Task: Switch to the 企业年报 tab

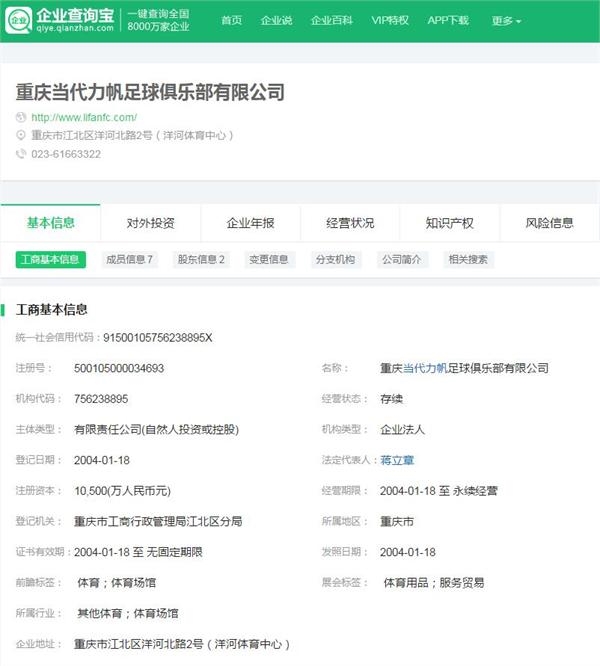Action: (x=251, y=223)
